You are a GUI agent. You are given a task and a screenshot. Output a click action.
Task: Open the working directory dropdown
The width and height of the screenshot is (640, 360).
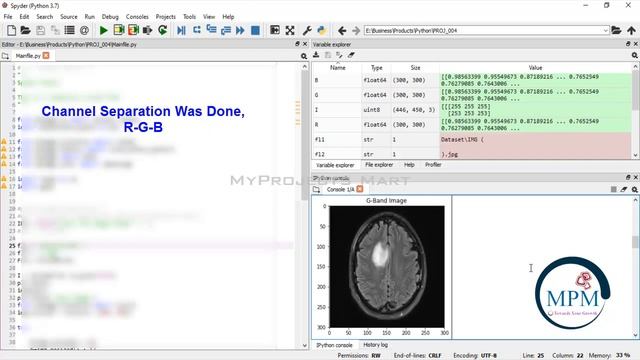605,31
